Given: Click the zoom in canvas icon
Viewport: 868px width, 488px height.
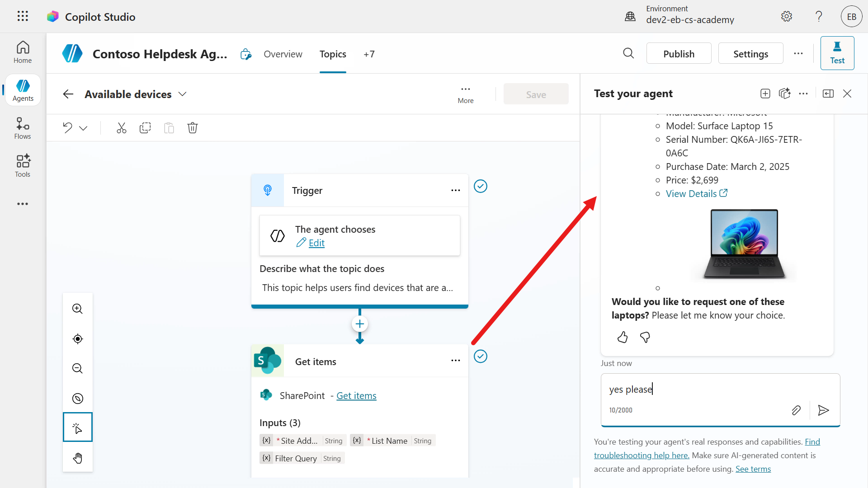Looking at the screenshot, I should coord(77,309).
